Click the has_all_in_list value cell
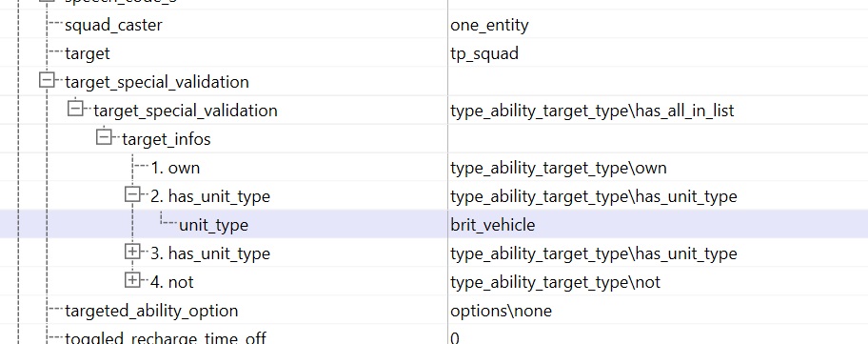 point(658,111)
